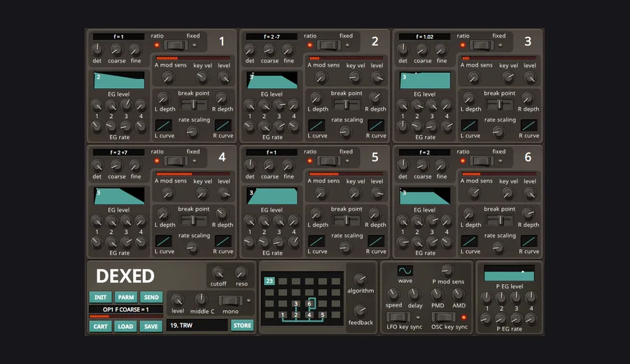Click operator 3 A mod sens knob
Viewport: 630px width, 364px height.
pos(474,78)
